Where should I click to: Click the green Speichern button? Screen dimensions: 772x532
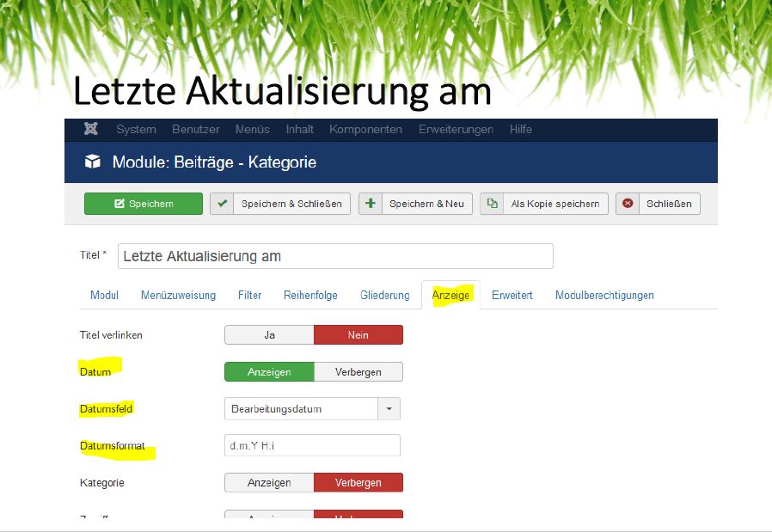[144, 204]
